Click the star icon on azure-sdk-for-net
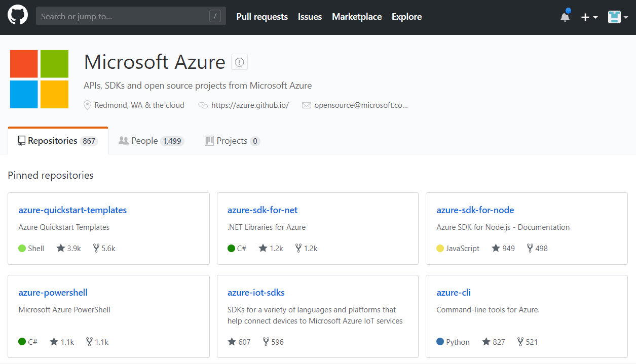The height and width of the screenshot is (364, 636). 263,248
